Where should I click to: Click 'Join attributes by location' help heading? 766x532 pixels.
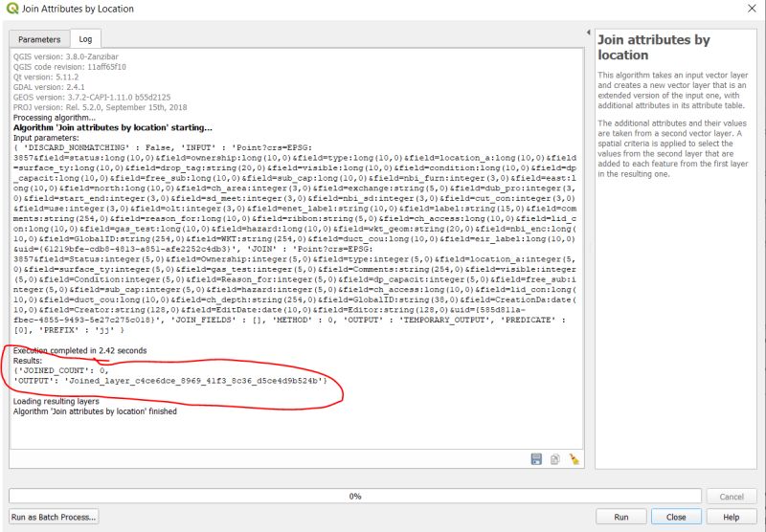point(654,47)
